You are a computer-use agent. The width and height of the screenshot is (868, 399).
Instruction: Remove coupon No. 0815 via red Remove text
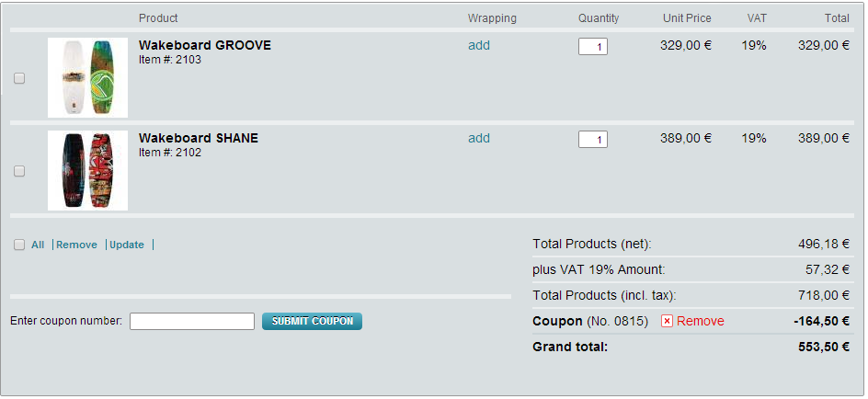pos(701,322)
